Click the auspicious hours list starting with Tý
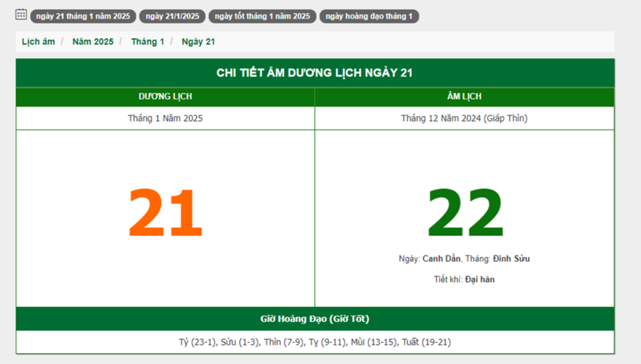The height and width of the screenshot is (364, 641). pos(314,342)
